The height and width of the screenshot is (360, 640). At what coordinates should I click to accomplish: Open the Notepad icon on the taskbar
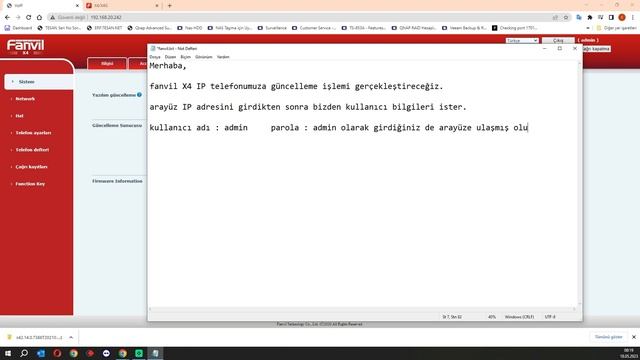click(155, 353)
